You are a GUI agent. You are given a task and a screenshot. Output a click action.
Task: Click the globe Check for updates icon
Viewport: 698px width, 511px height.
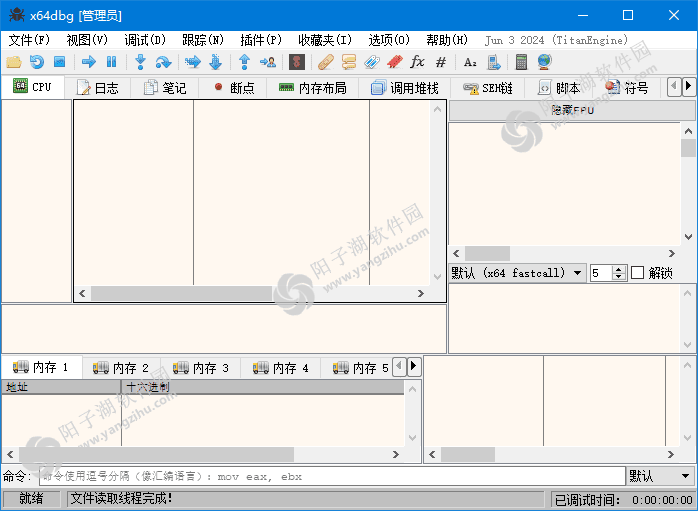tap(544, 62)
